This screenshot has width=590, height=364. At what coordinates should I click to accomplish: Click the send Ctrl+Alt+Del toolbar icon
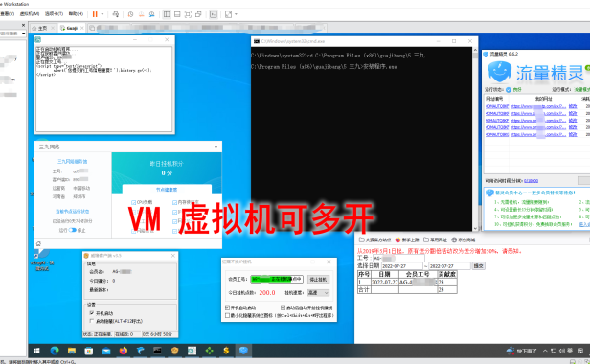(116, 14)
